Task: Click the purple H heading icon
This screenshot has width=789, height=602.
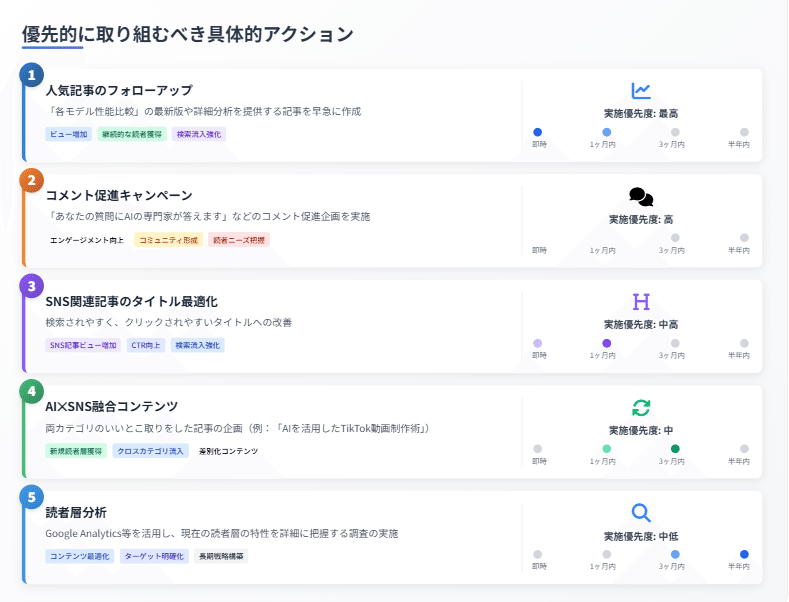Action: (641, 302)
